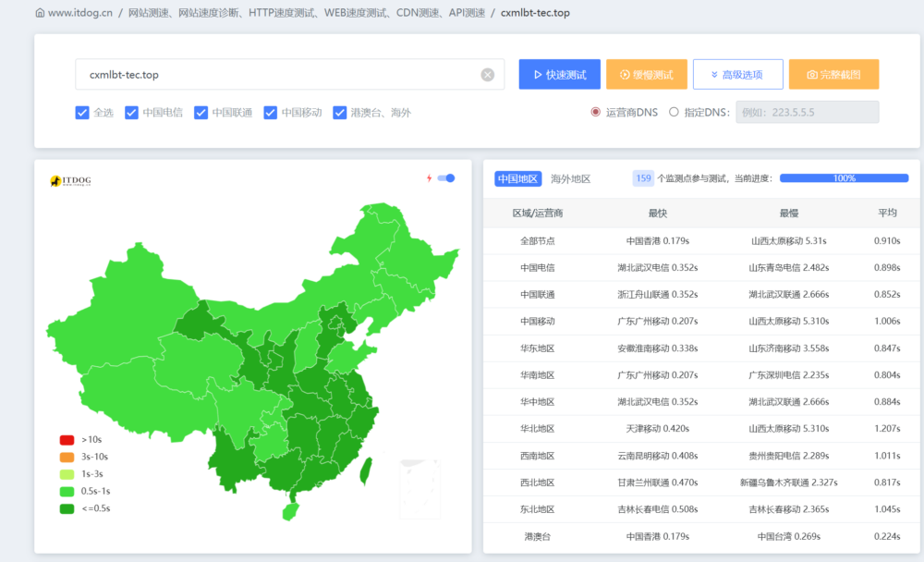Click the lightning icon above the map
This screenshot has height=562, width=924.
[430, 177]
